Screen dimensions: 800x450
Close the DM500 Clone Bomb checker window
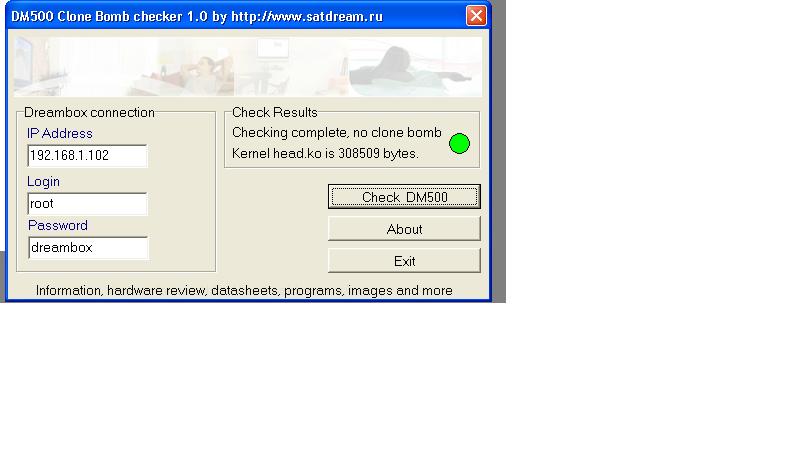[x=476, y=15]
